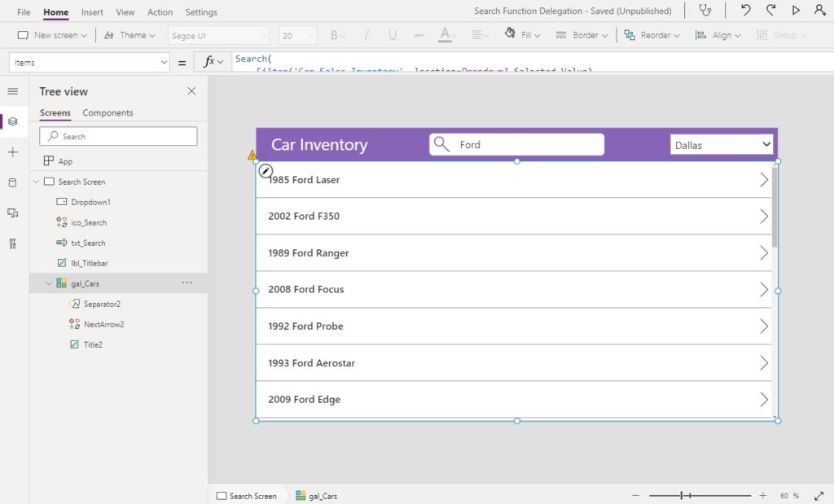Open the Insert plus icon in rail
Image resolution: width=834 pixels, height=504 pixels.
click(x=13, y=152)
